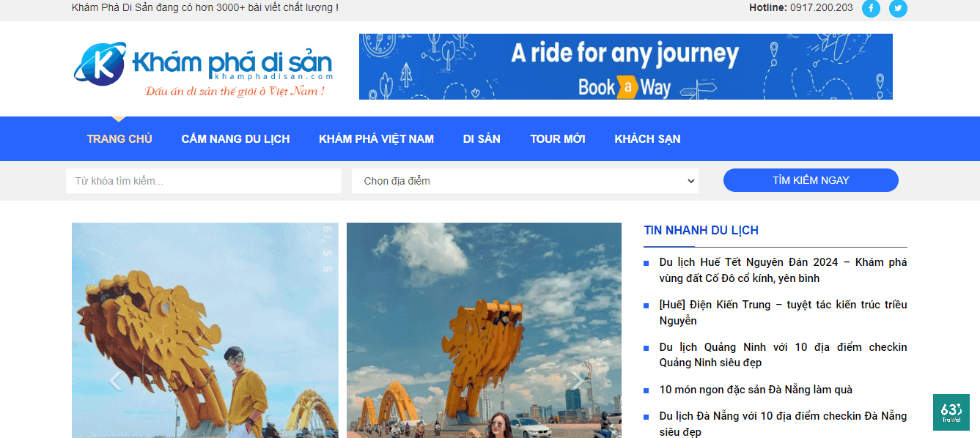Open the Trang Chủ menu item
980x438 pixels.
[119, 139]
